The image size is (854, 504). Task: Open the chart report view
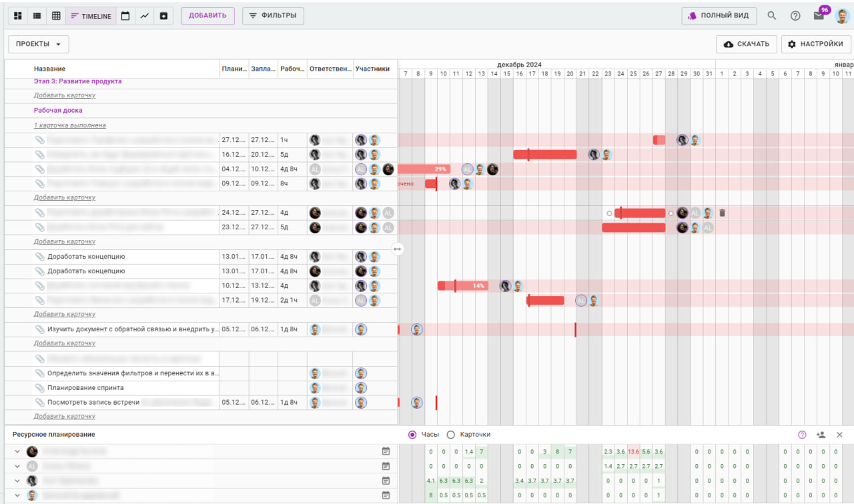pyautogui.click(x=144, y=16)
